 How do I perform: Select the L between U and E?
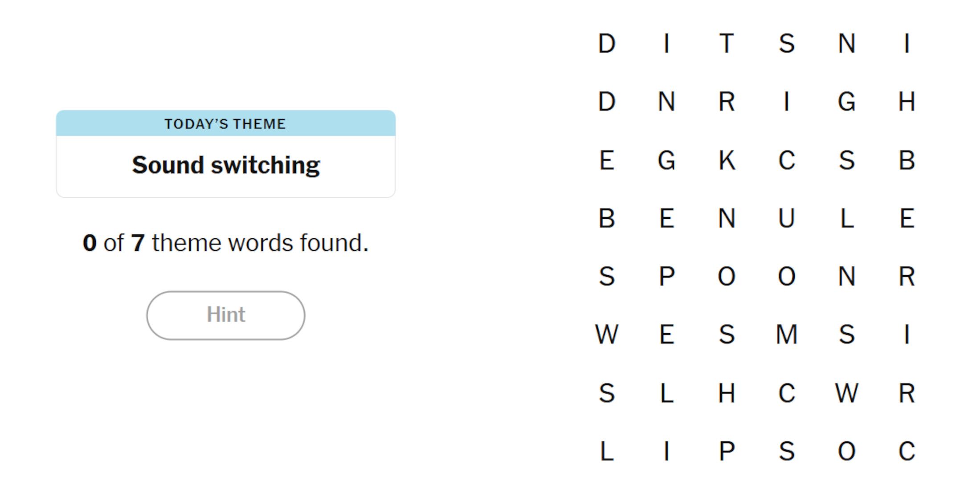[846, 218]
